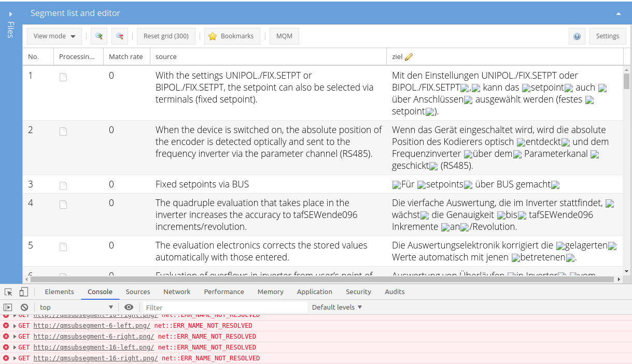Switch to the Elements tab

pos(59,292)
